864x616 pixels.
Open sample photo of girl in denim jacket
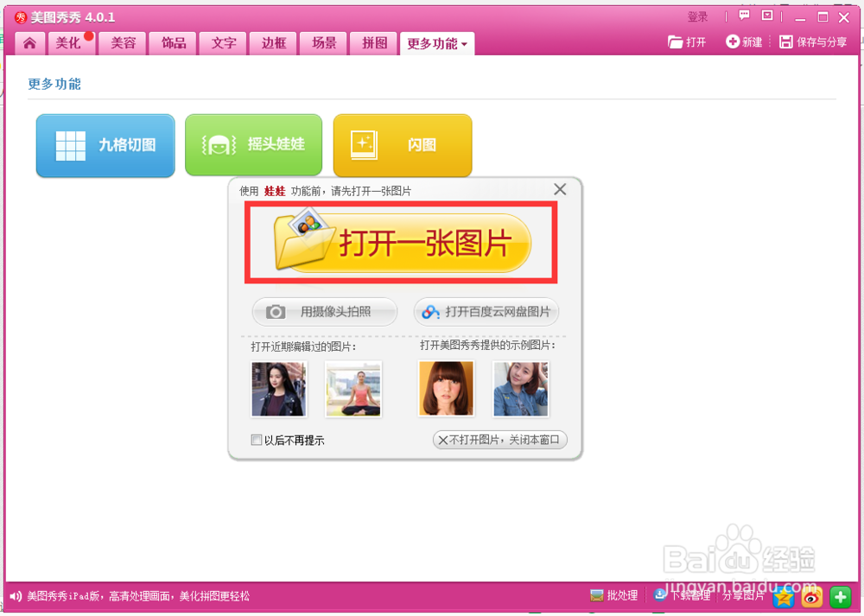(521, 389)
